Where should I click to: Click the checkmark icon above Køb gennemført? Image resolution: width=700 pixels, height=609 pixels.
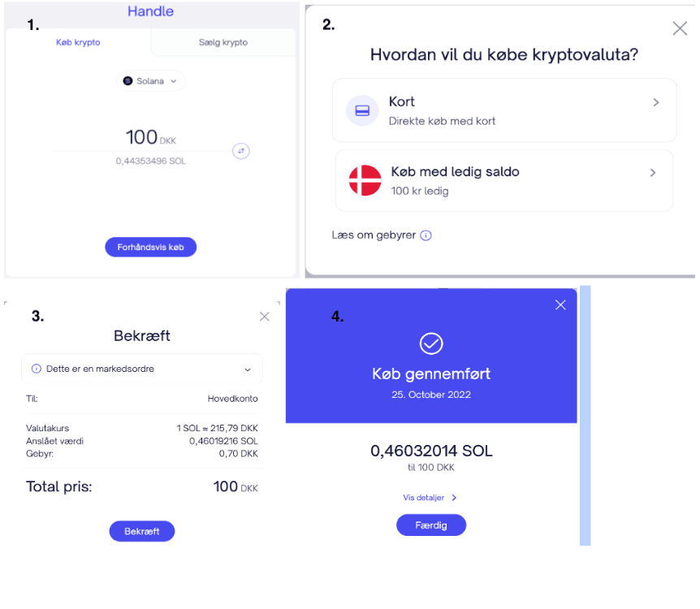tap(431, 343)
